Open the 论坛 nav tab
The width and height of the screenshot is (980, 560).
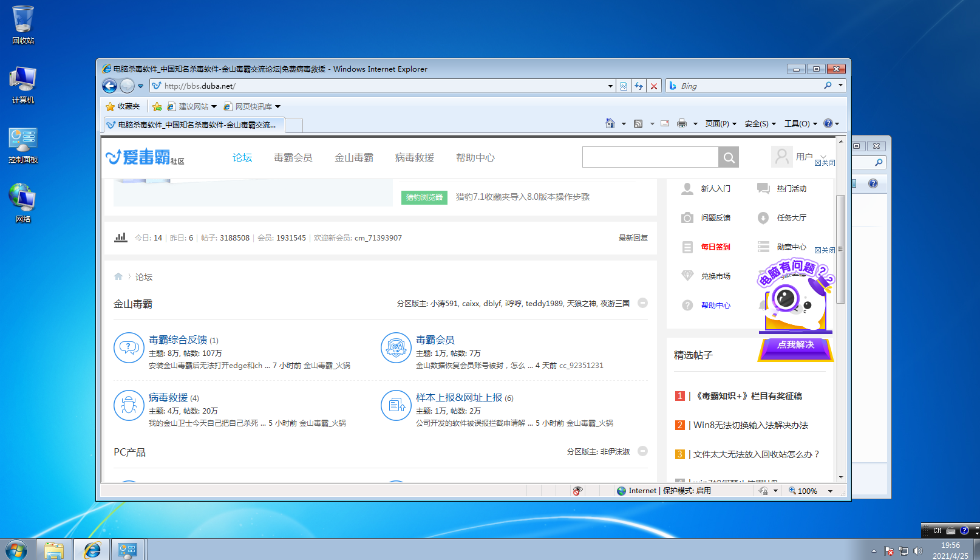coord(242,158)
